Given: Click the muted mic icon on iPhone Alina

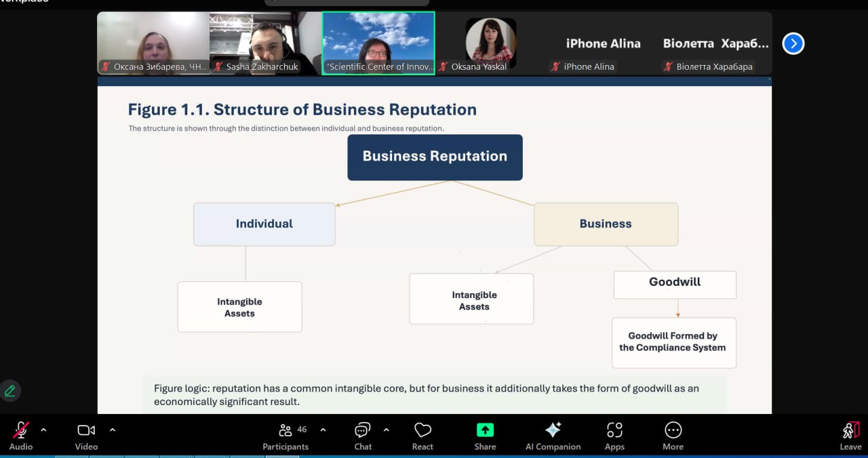Looking at the screenshot, I should click(556, 66).
